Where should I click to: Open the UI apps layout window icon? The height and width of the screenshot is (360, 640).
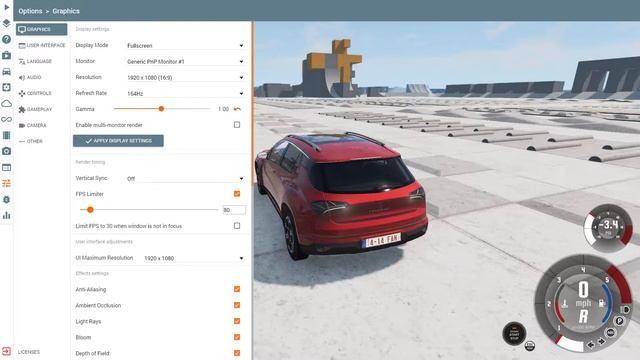[x=7, y=167]
